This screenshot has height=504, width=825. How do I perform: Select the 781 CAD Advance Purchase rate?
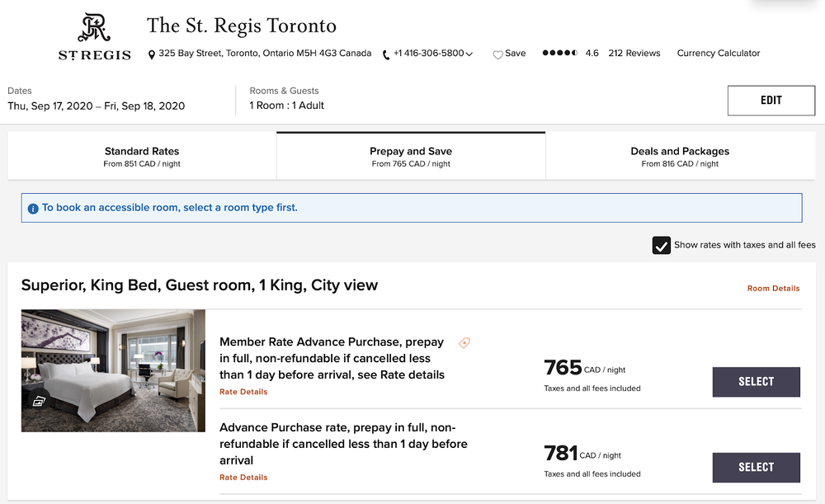[756, 468]
